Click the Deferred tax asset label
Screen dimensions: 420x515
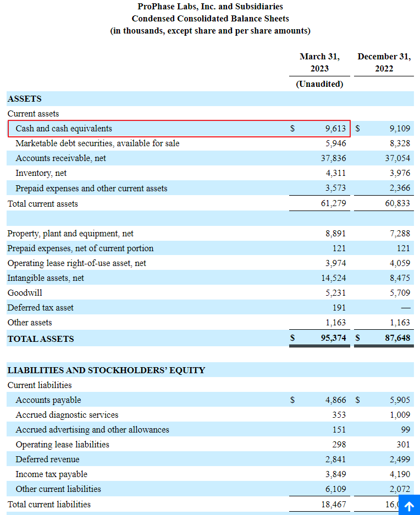41,308
